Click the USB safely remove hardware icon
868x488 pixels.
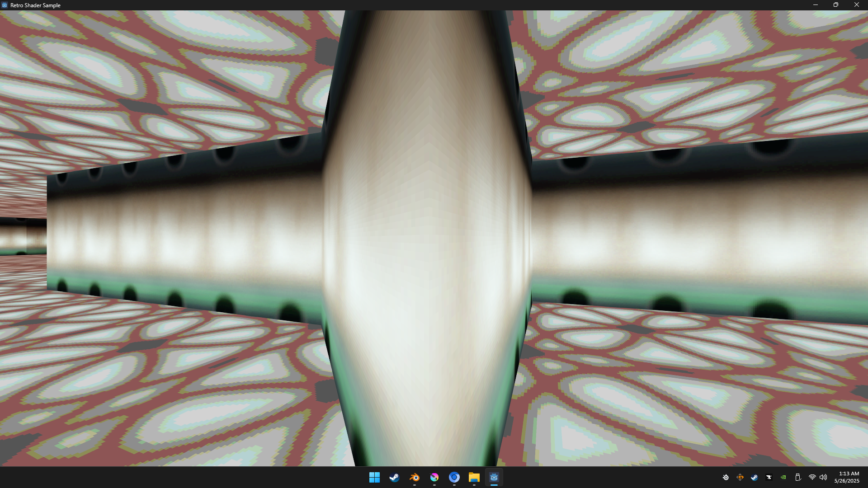coord(798,477)
